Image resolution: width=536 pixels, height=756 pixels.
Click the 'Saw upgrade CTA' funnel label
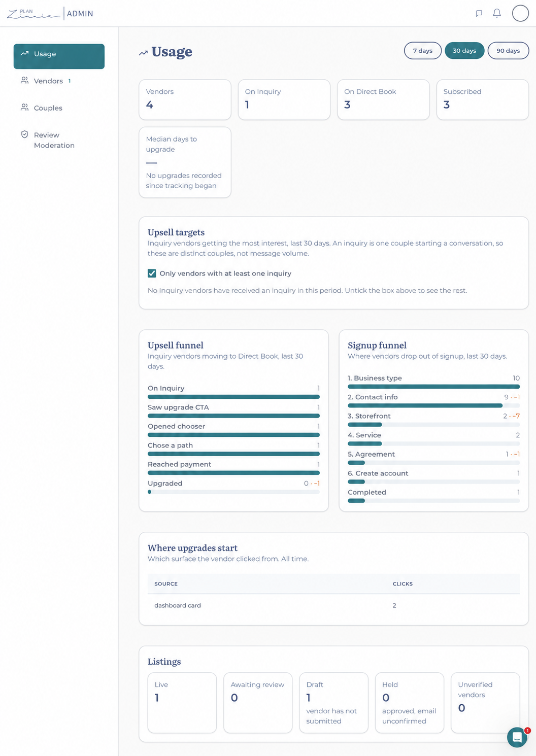pos(178,407)
